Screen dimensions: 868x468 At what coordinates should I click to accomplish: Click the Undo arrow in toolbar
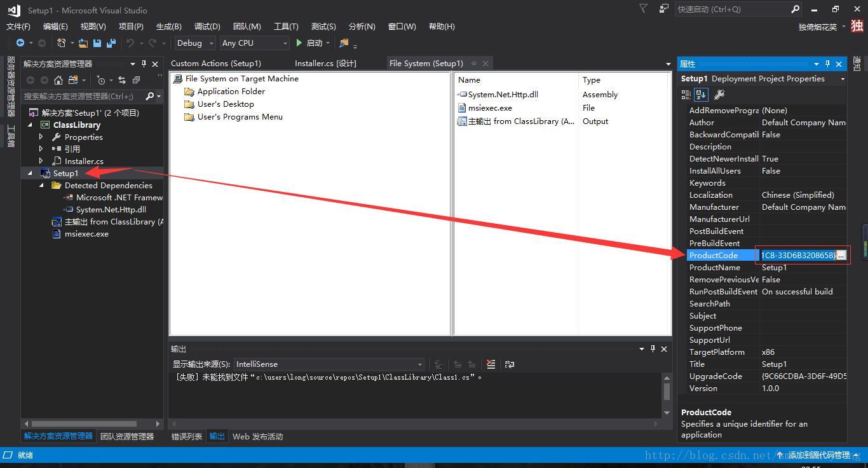[x=130, y=43]
